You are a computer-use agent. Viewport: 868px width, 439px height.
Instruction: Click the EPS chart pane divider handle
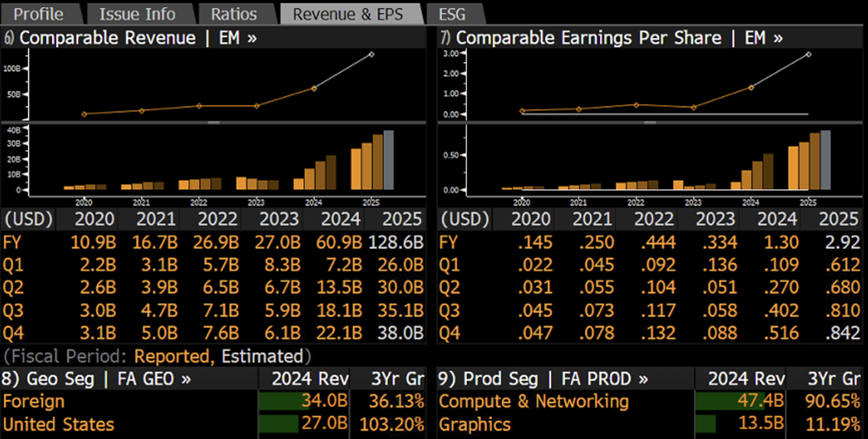[x=650, y=122]
